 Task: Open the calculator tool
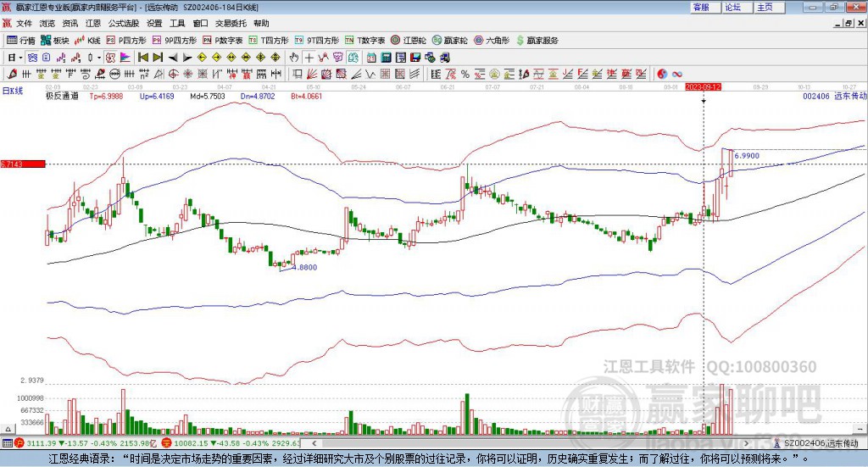coord(386,58)
